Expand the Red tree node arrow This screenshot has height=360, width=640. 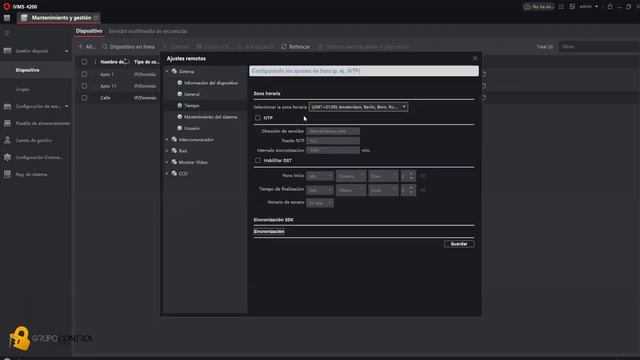(x=167, y=151)
